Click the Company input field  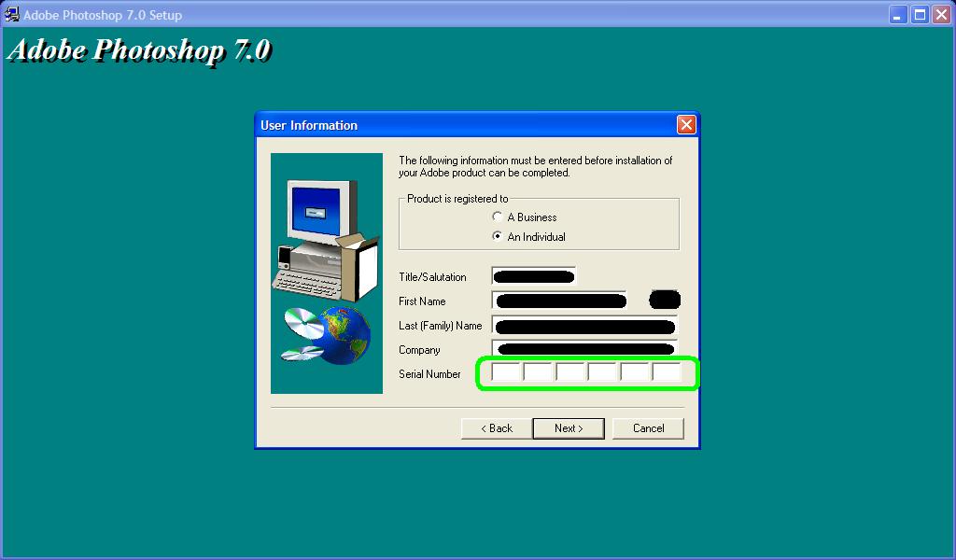(584, 350)
